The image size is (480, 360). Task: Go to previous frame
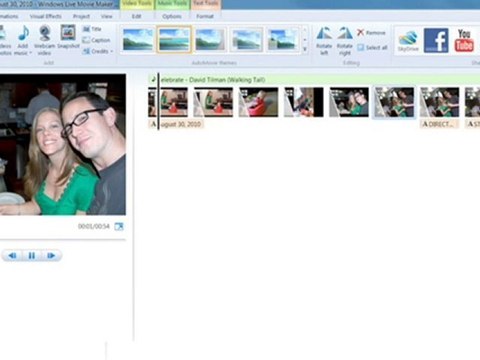(12, 256)
